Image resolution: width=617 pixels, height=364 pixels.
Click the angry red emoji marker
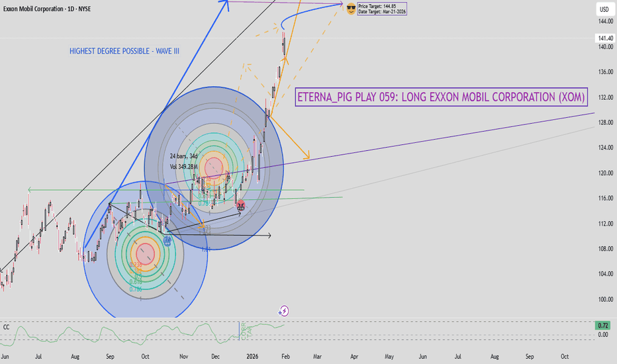(241, 205)
